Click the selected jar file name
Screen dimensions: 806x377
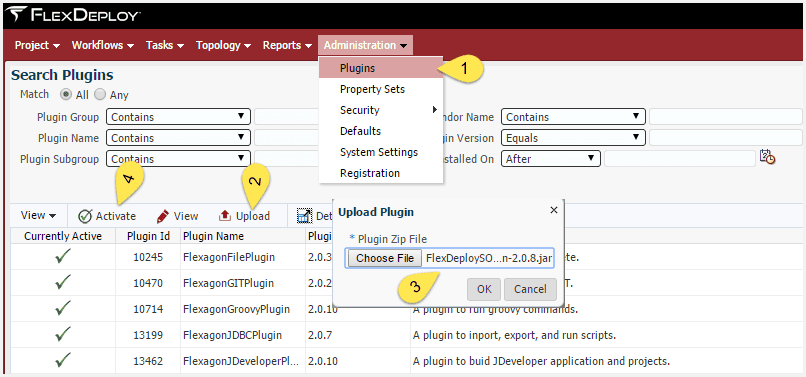click(x=488, y=258)
